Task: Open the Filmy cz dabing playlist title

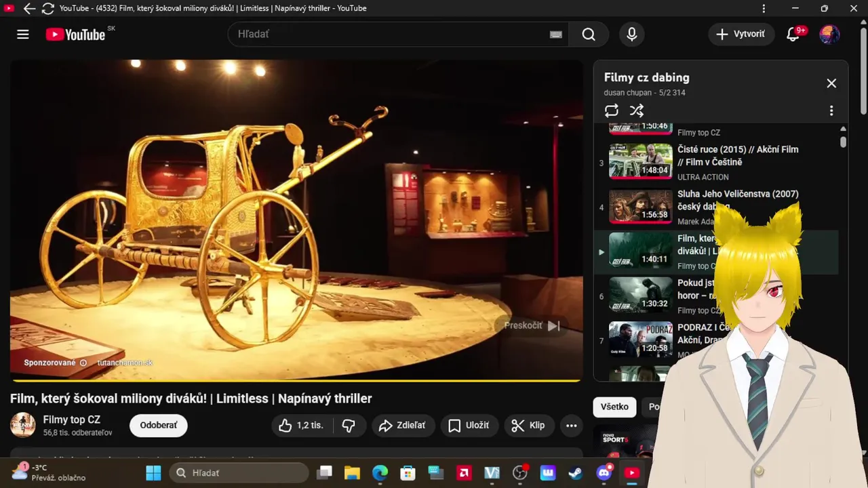Action: [646, 77]
